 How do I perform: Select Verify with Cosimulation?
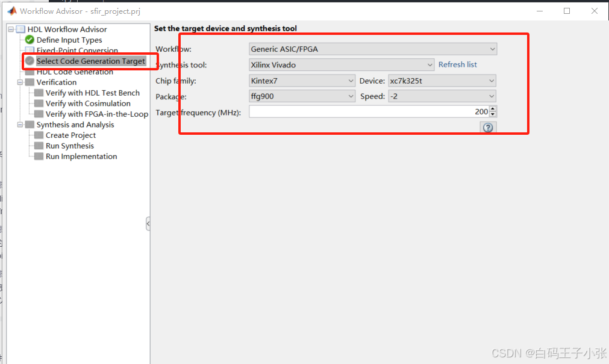[88, 103]
